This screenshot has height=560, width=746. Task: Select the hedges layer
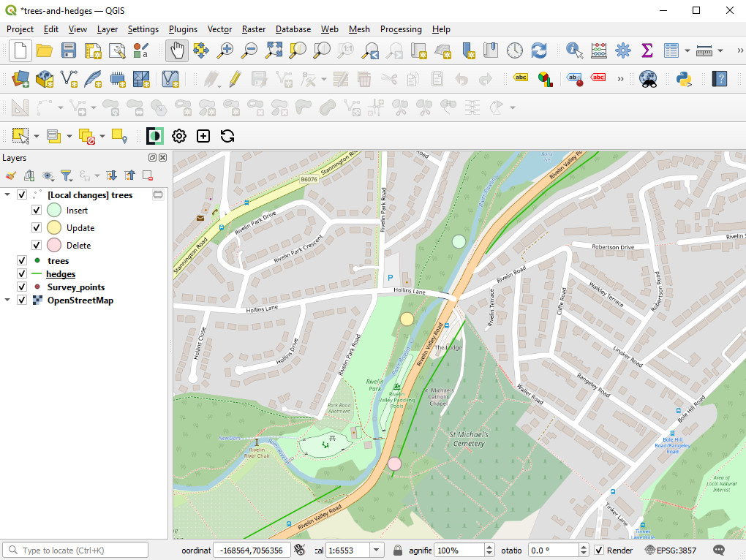click(61, 274)
